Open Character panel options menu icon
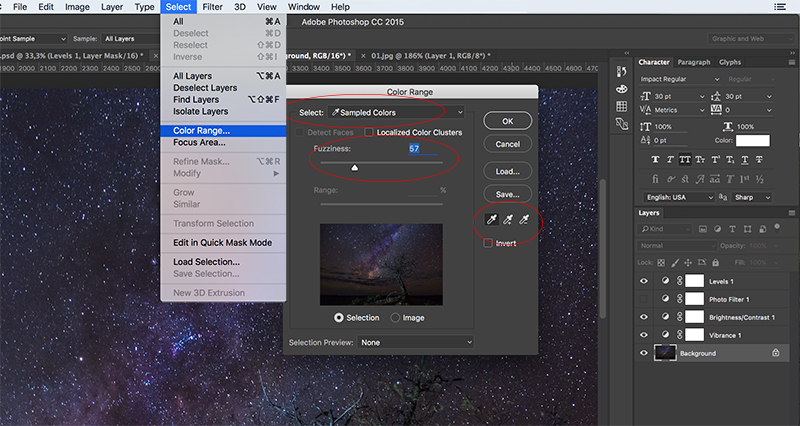 coord(792,62)
